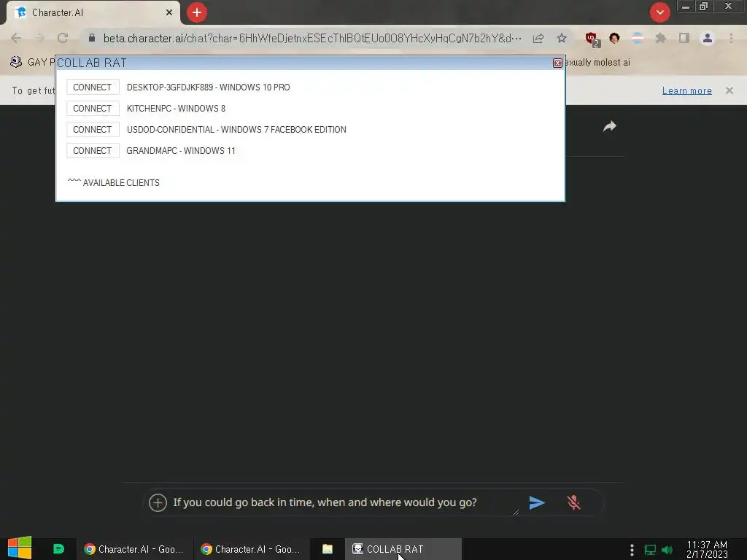
Task: Toggle the muted microphone icon
Action: coord(573,502)
